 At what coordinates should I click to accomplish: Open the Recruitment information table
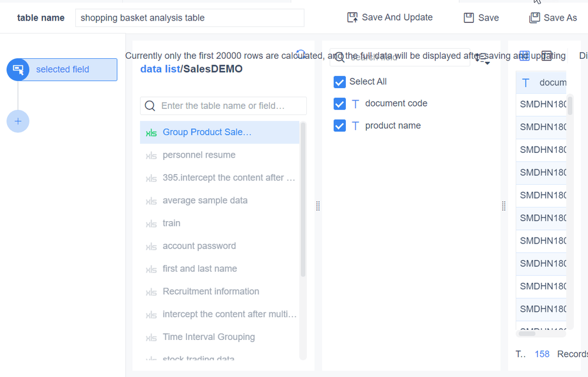coord(211,292)
